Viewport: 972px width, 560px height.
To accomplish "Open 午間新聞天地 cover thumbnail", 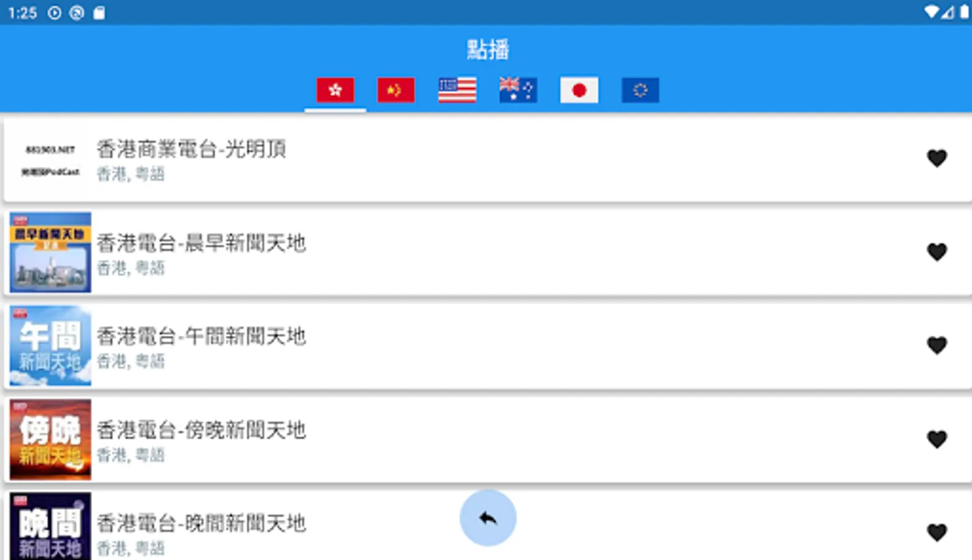I will tap(50, 346).
